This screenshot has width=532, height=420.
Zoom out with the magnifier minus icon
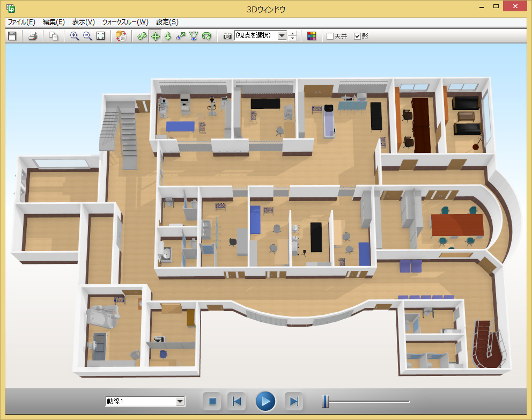pos(87,36)
